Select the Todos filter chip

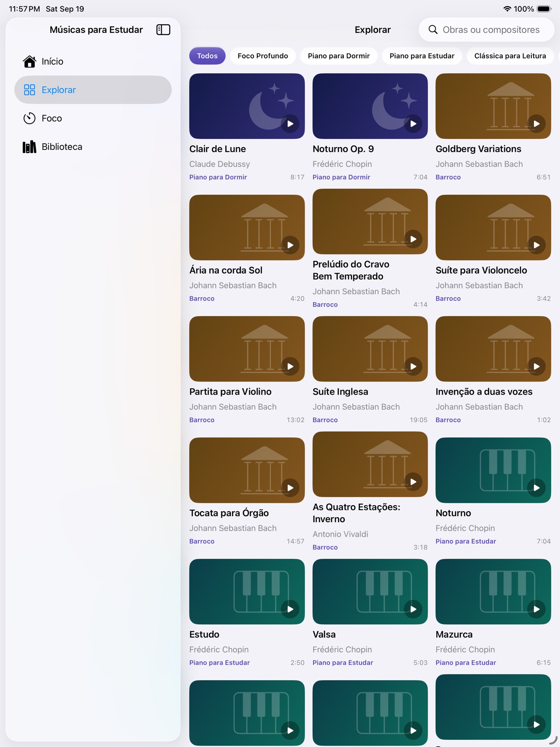[x=207, y=56]
